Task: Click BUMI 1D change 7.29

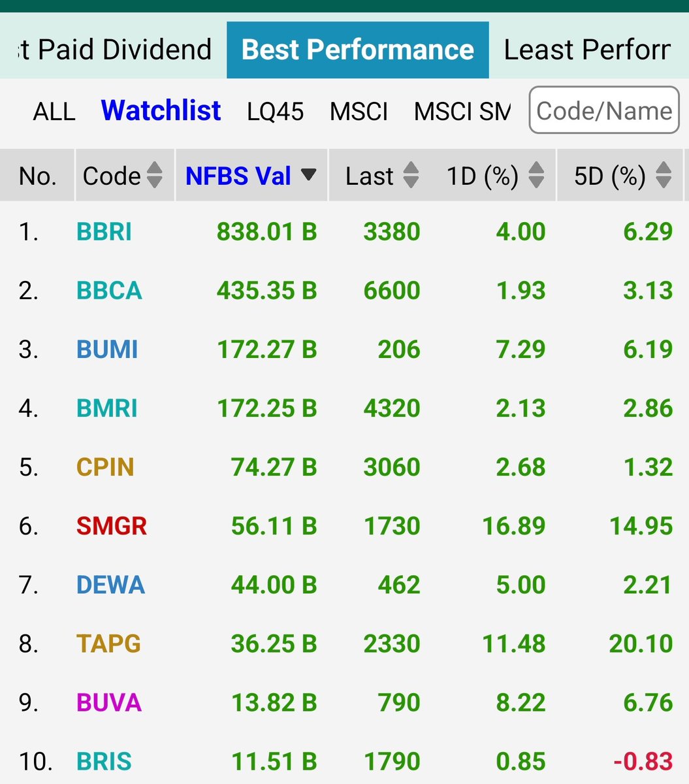Action: (521, 350)
